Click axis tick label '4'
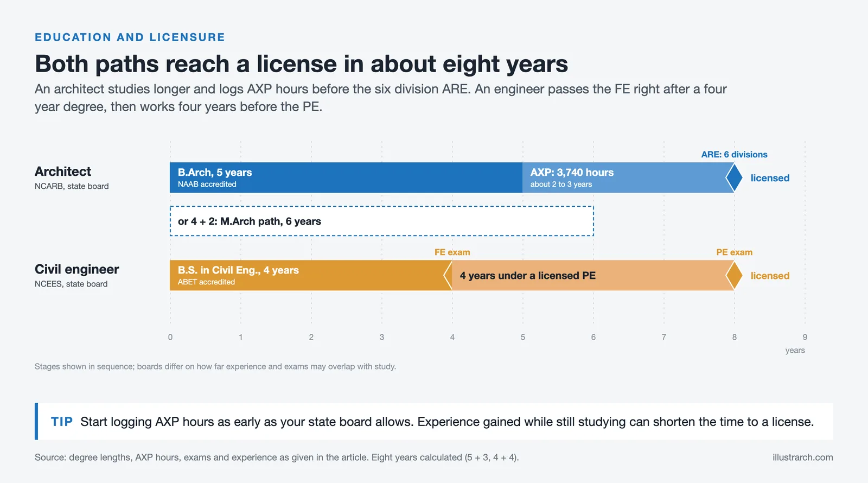This screenshot has height=483, width=868. [452, 337]
